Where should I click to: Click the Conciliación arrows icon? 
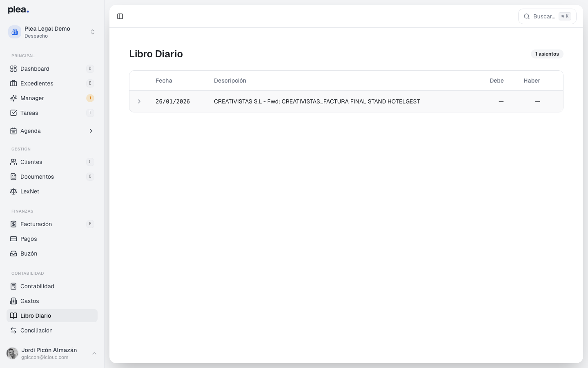pos(13,330)
